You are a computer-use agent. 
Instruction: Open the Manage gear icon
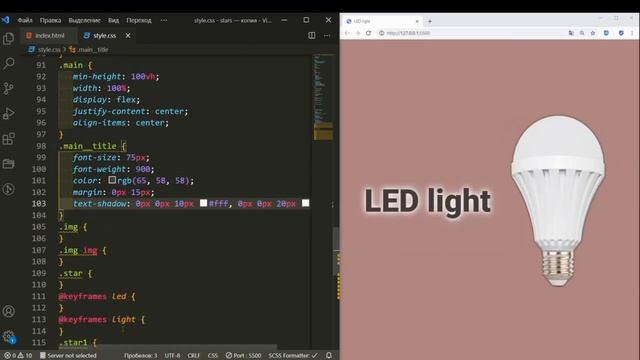8,337
